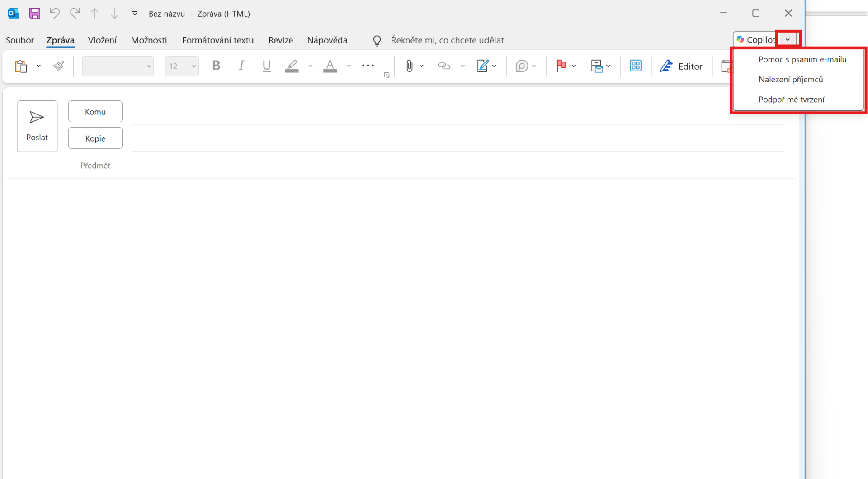Open the save/encrypt envelope icon menu
The height and width of the screenshot is (479, 868).
pyautogui.click(x=597, y=66)
